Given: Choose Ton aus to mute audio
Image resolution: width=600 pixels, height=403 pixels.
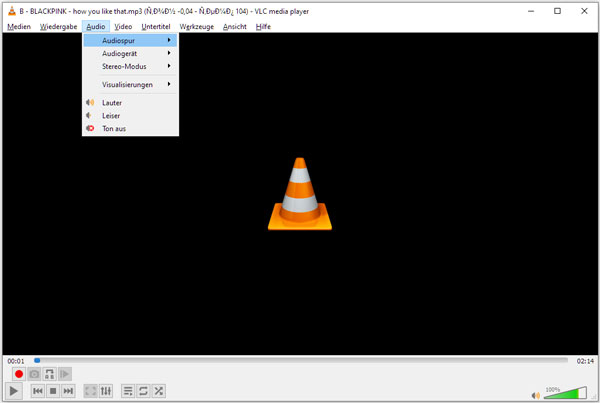Looking at the screenshot, I should [x=114, y=129].
